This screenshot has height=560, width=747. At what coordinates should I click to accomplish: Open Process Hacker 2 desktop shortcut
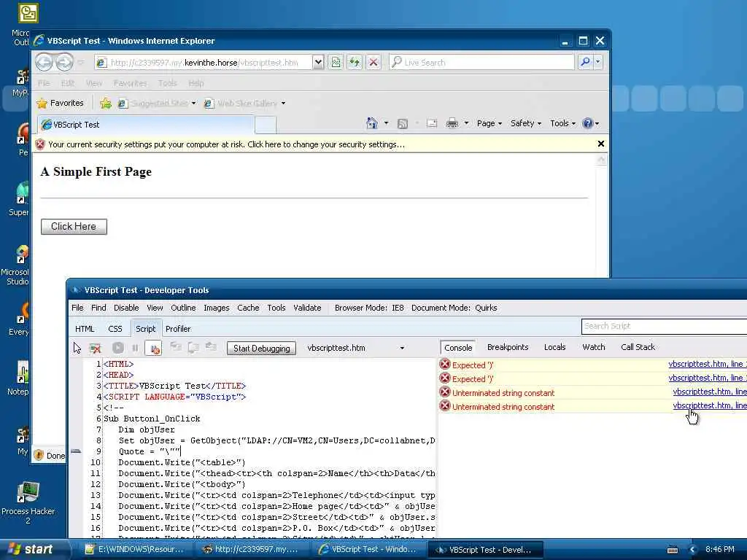[28, 503]
